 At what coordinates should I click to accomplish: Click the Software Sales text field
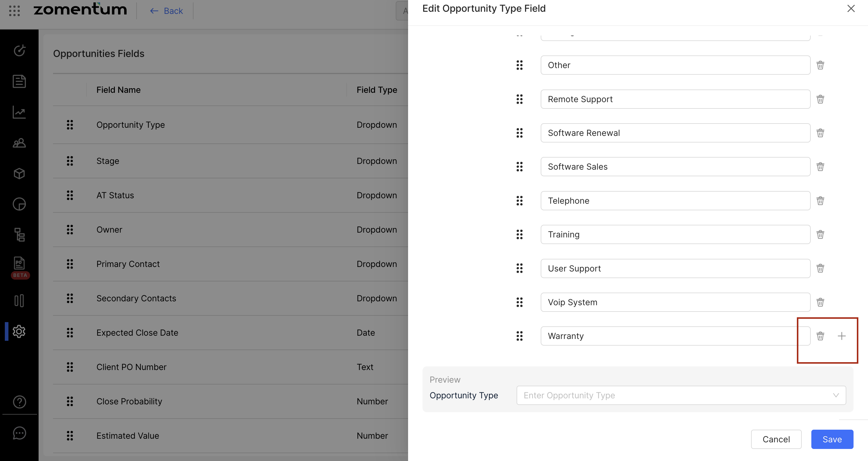675,167
